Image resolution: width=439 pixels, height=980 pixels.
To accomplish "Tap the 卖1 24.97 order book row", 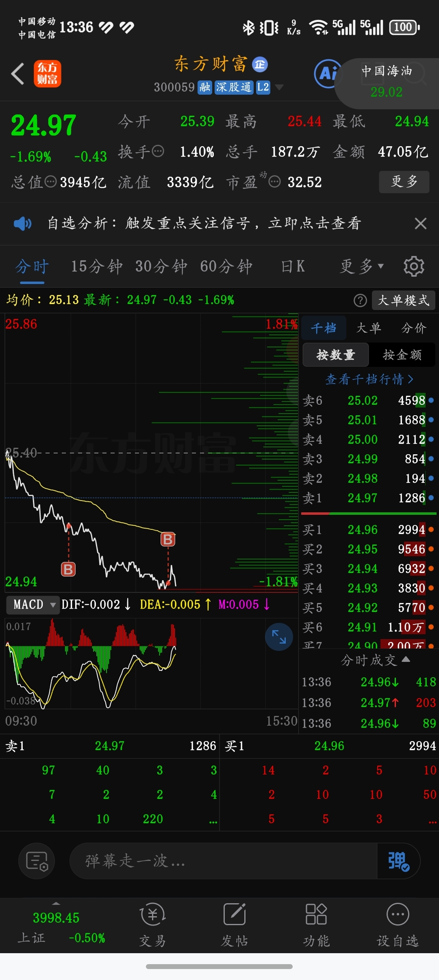I will [x=368, y=498].
